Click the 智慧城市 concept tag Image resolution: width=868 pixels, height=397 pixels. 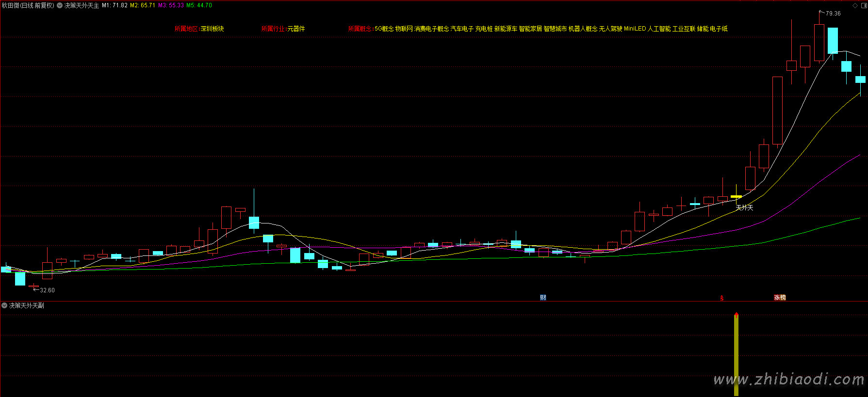coord(555,29)
